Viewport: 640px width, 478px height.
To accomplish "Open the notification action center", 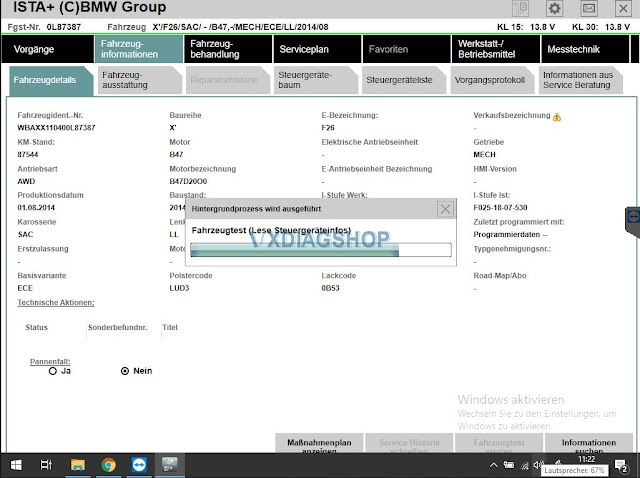I will [x=622, y=466].
